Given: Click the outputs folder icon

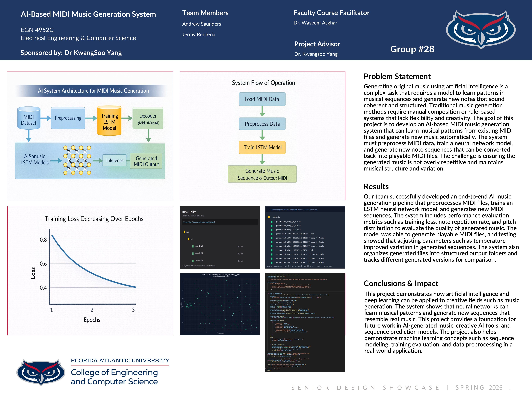Looking at the screenshot, I should point(269,217).
